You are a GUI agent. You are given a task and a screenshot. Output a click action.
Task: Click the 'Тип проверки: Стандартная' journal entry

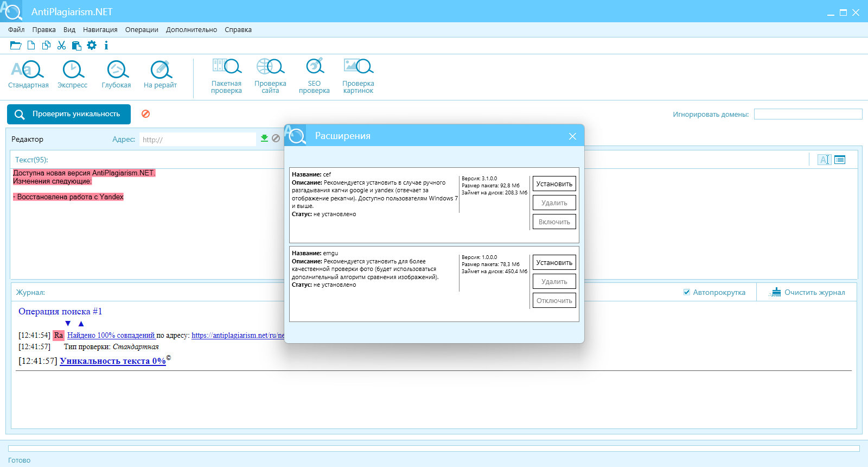111,346
